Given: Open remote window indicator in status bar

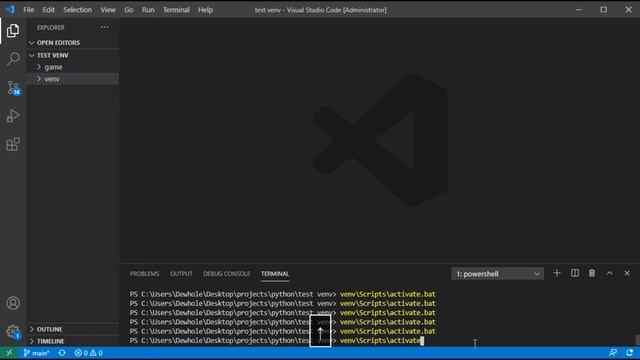Looking at the screenshot, I should click(x=9, y=353).
